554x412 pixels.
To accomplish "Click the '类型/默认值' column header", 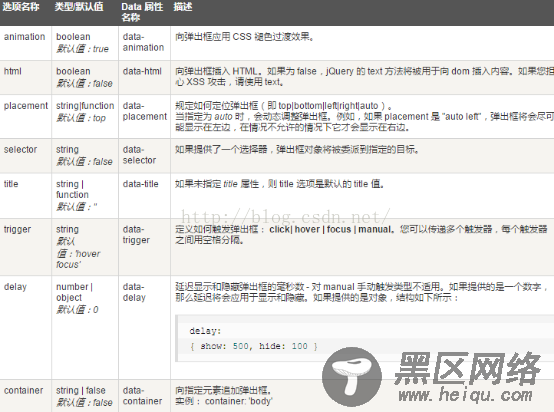I will click(x=79, y=7).
